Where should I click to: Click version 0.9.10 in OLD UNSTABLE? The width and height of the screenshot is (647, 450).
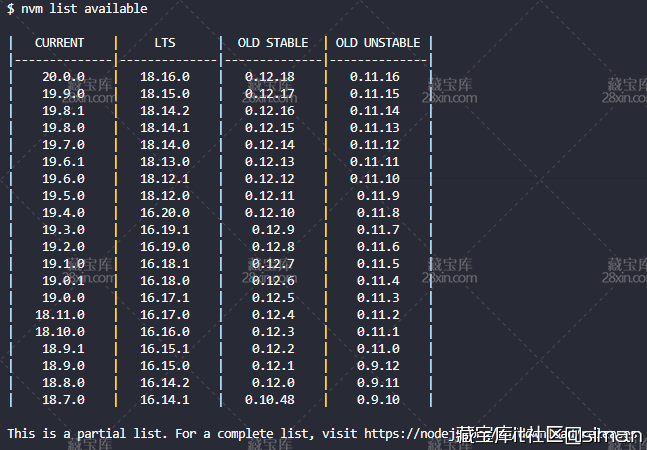(x=378, y=400)
